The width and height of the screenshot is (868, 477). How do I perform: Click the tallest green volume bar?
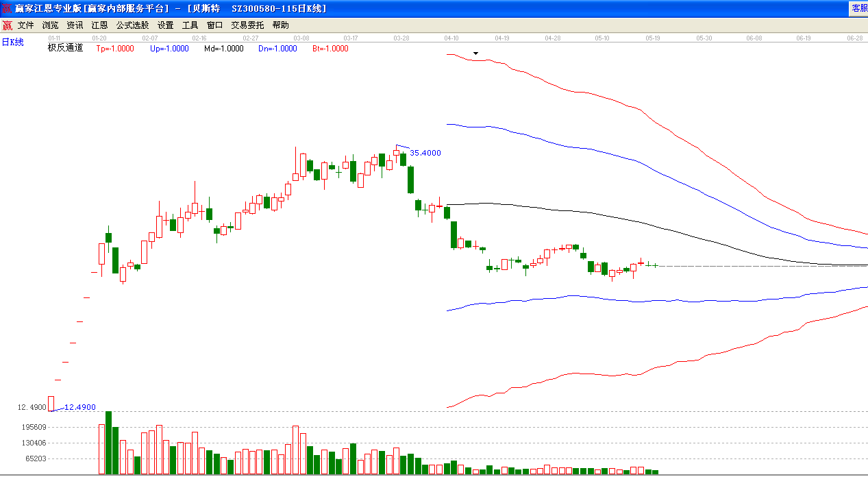pos(108,443)
